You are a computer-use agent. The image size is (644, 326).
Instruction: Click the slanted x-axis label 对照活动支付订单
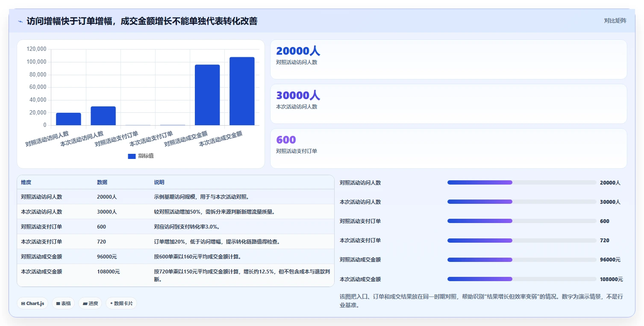[117, 139]
